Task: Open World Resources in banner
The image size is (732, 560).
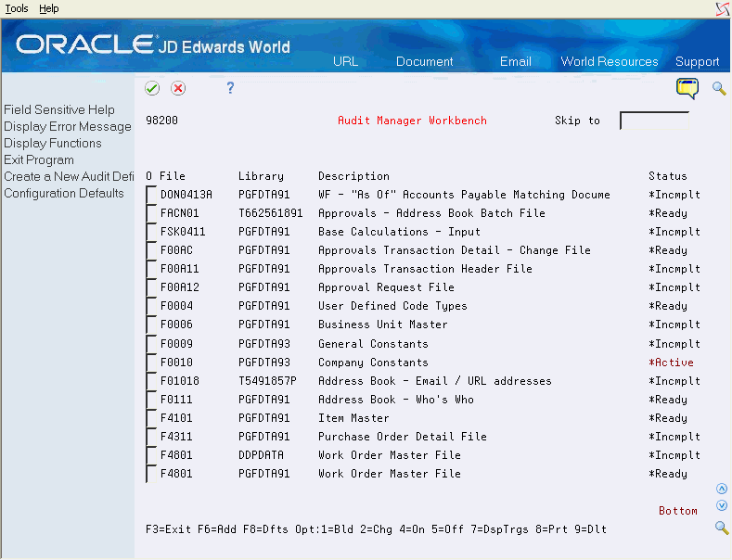Action: click(610, 61)
